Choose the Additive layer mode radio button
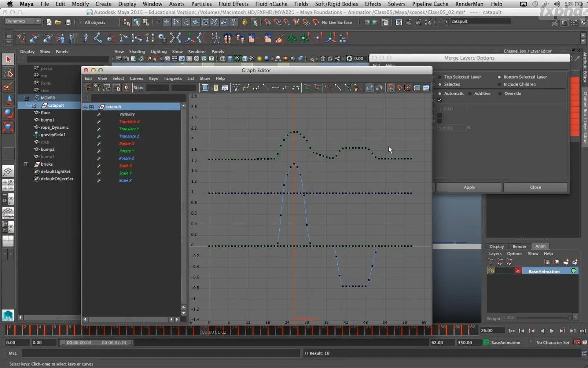This screenshot has height=368, width=588. (x=470, y=94)
